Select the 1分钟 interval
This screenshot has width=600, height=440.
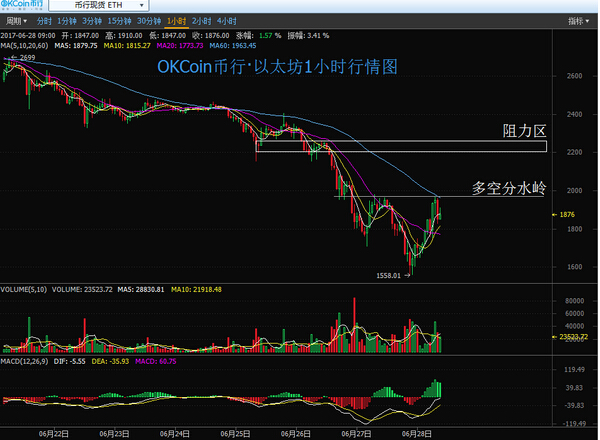point(67,20)
